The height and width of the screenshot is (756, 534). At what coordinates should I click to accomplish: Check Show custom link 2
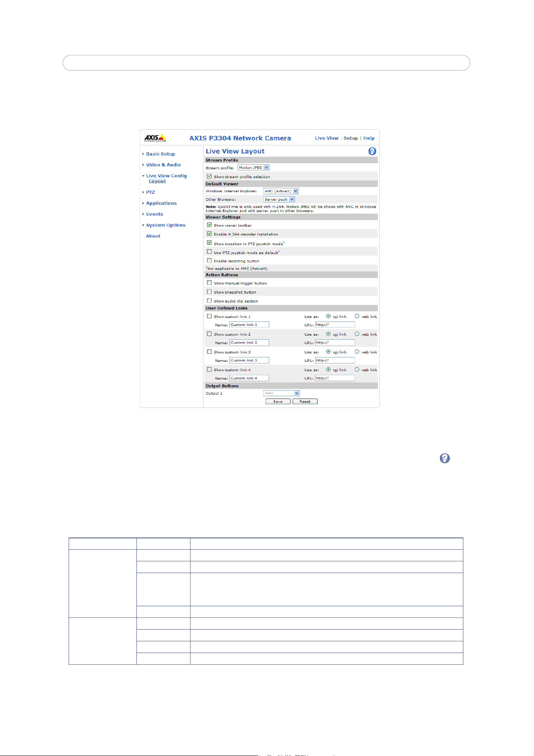pos(209,334)
